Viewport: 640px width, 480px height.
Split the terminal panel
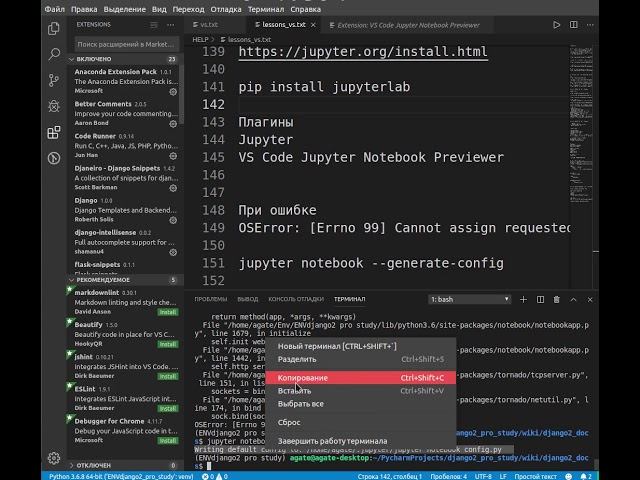click(540, 300)
